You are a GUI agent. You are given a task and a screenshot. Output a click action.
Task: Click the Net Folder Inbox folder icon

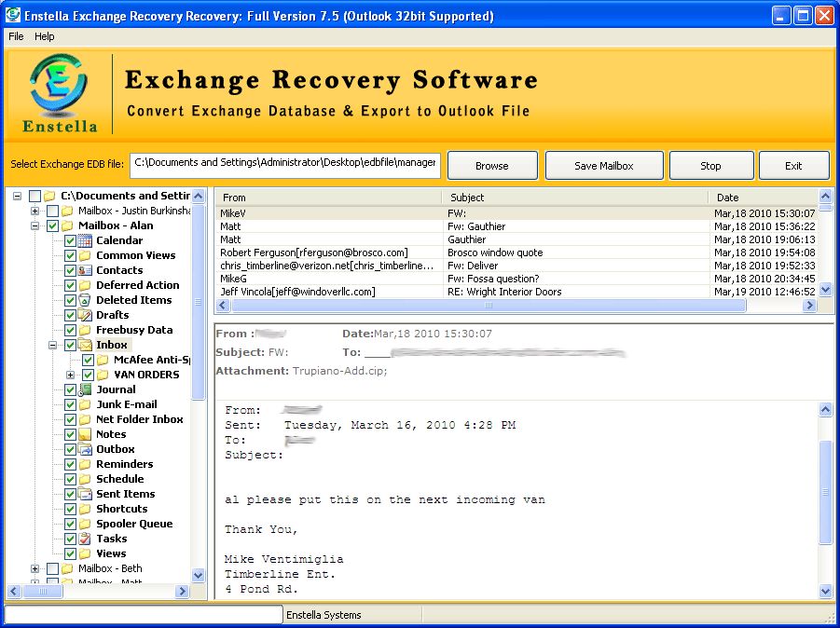(85, 419)
